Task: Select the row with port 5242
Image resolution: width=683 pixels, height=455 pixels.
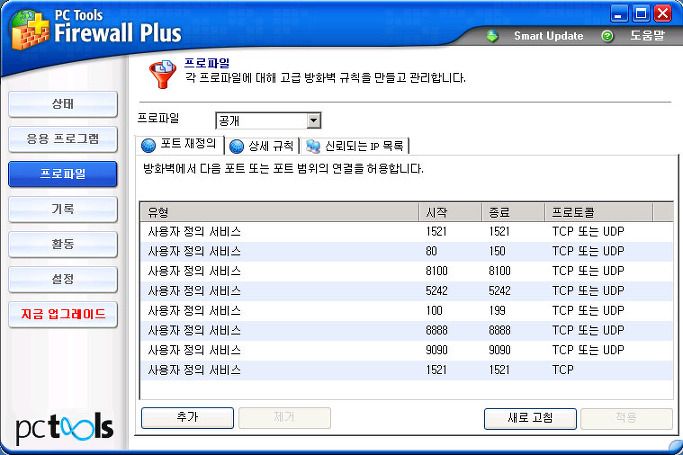Action: 406,291
